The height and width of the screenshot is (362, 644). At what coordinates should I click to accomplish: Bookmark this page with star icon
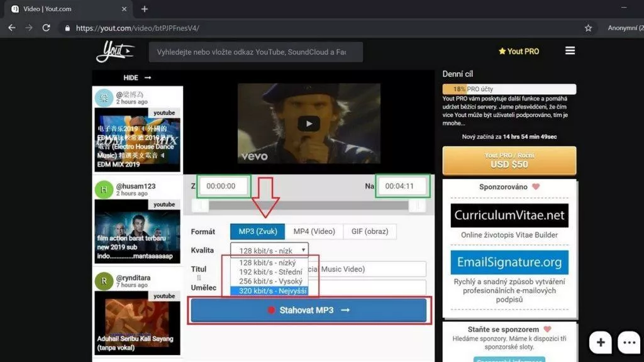tap(588, 28)
